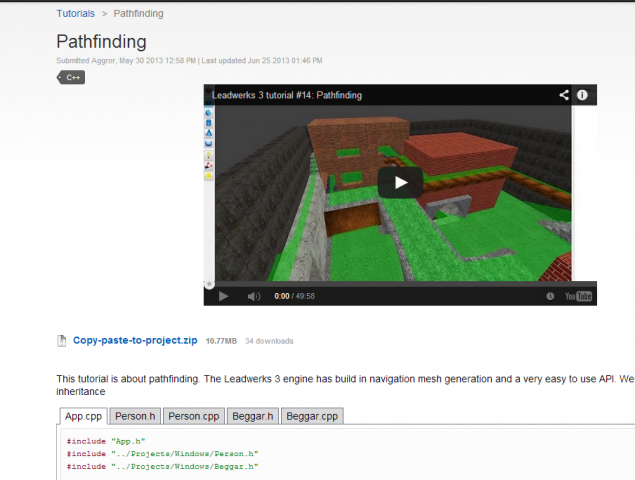The width and height of the screenshot is (635, 480).
Task: Click the Pathfinding breadcrumb text
Action: pyautogui.click(x=139, y=13)
